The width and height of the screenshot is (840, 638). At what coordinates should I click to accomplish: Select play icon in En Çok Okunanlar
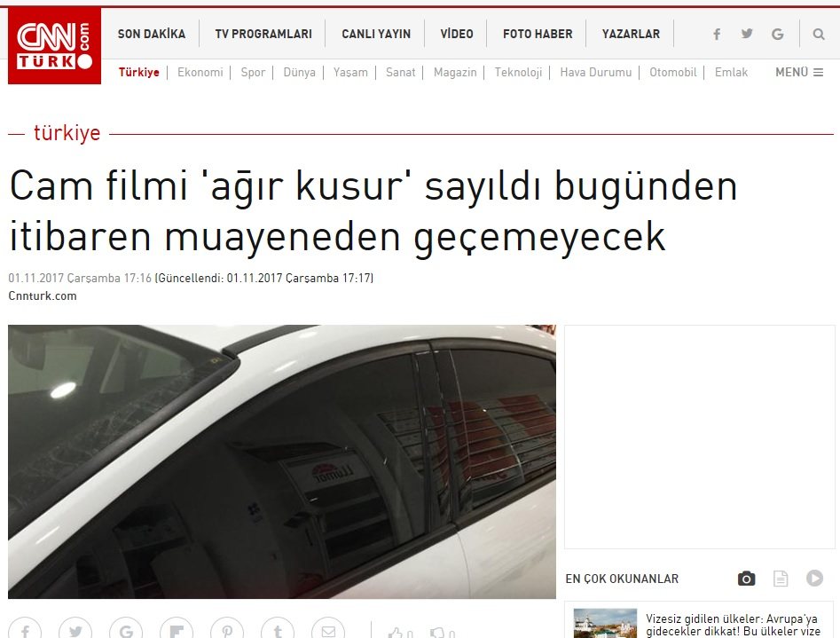814,579
